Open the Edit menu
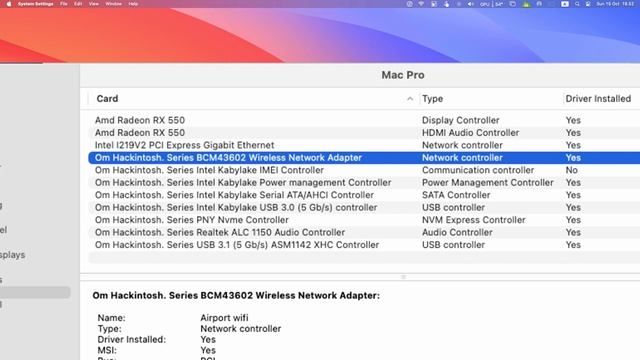The width and height of the screenshot is (640, 360). 78,4
